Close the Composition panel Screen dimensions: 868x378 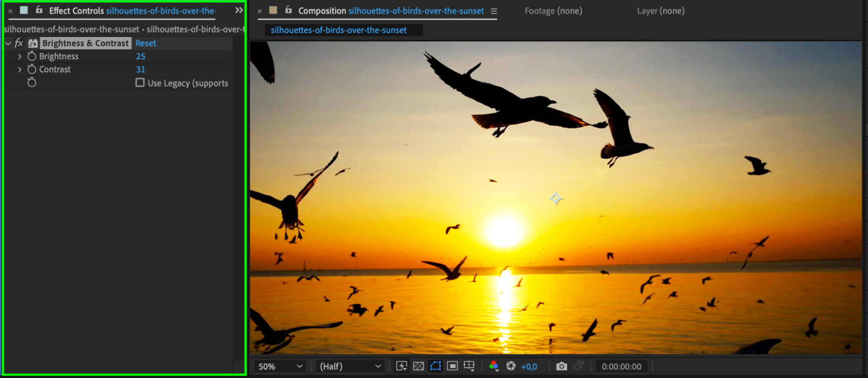click(260, 11)
